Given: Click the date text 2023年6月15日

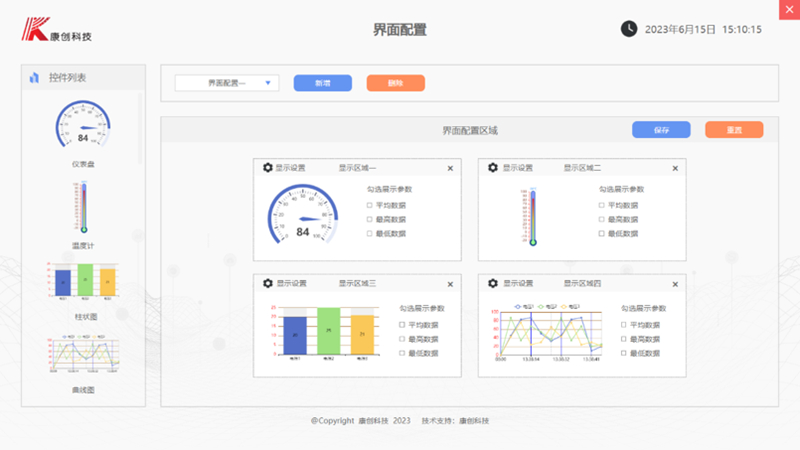Looking at the screenshot, I should (x=680, y=30).
